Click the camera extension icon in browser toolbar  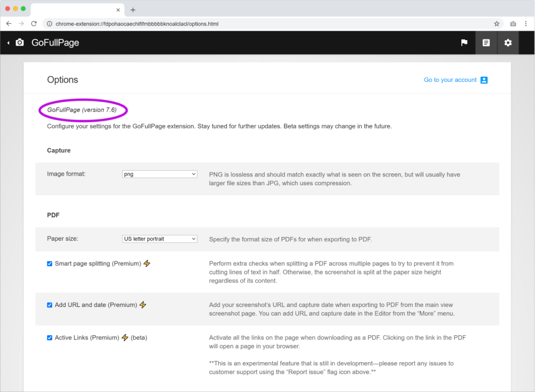(513, 23)
